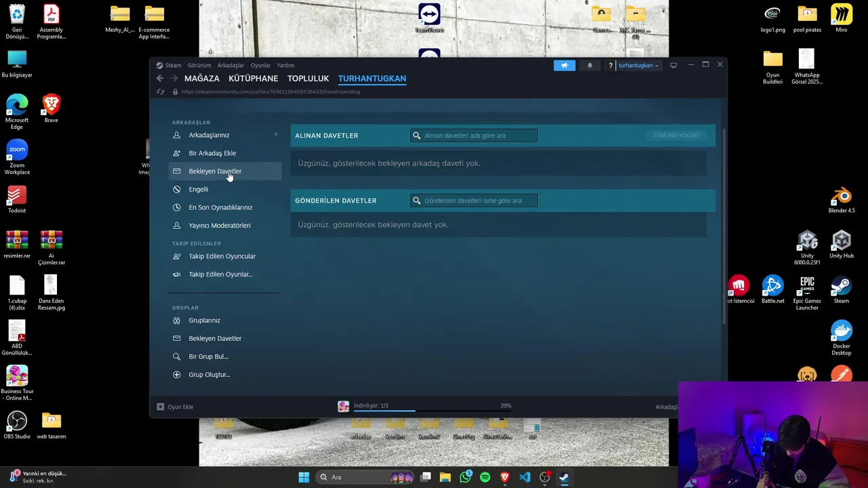868x488 pixels.
Task: Click the Steam friends page scrollbar
Action: coord(725,227)
